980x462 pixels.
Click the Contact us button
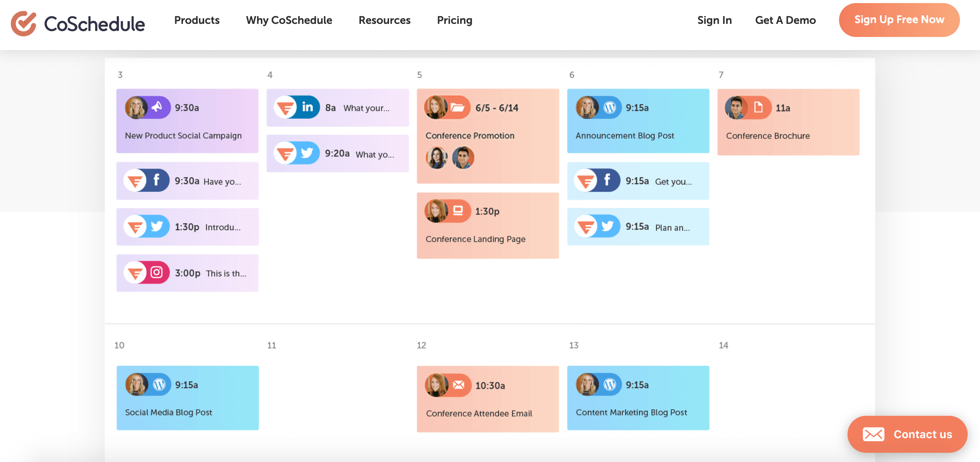[x=907, y=434]
